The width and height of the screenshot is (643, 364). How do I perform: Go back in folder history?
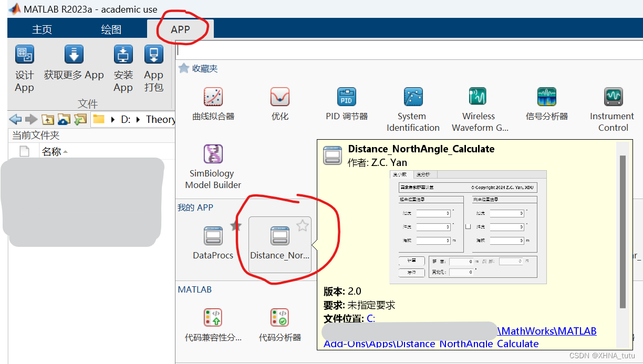point(15,119)
